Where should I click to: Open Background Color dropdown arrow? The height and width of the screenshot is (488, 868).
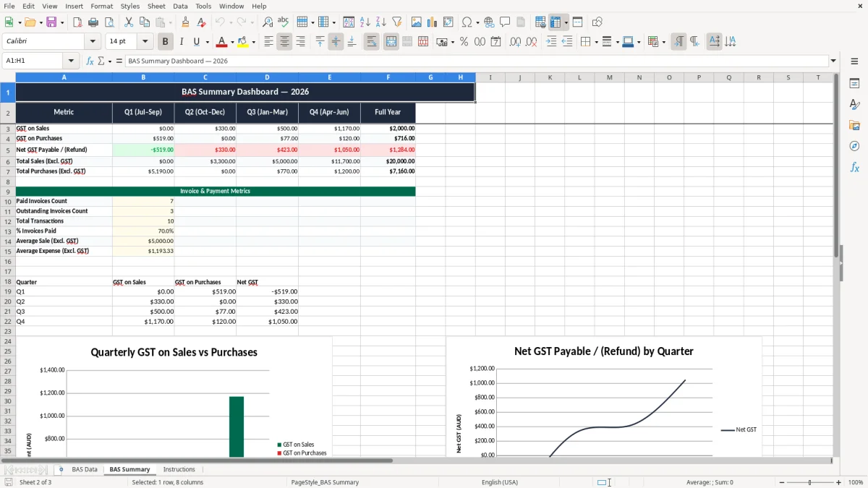coord(253,42)
